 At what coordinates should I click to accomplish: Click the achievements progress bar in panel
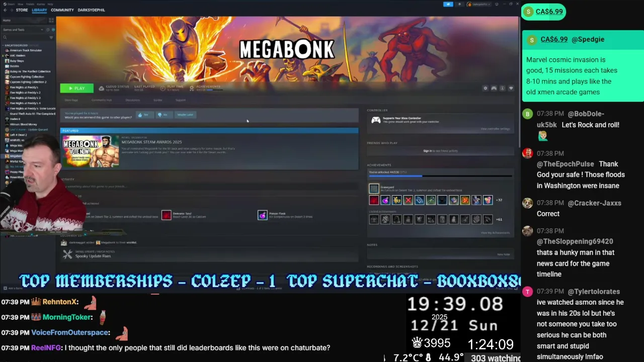click(x=440, y=176)
